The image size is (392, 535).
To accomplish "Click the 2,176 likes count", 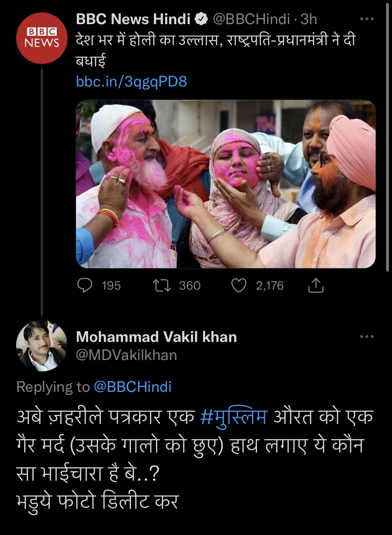I will pyautogui.click(x=270, y=286).
